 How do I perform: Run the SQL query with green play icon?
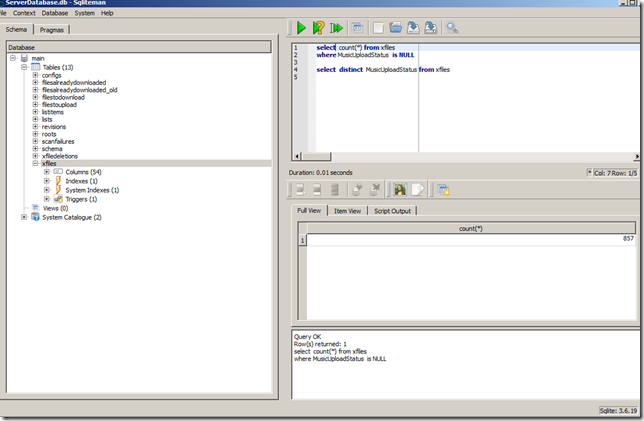click(x=301, y=28)
